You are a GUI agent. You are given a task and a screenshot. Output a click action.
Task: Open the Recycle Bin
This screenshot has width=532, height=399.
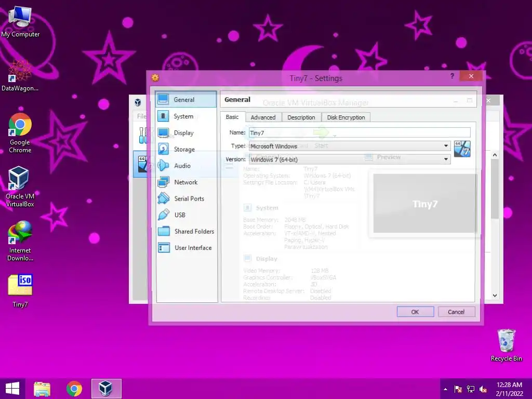click(x=506, y=345)
